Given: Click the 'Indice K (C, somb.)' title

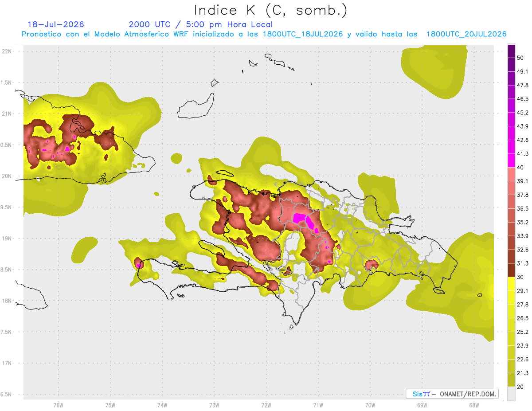Looking at the screenshot, I should pyautogui.click(x=270, y=10).
